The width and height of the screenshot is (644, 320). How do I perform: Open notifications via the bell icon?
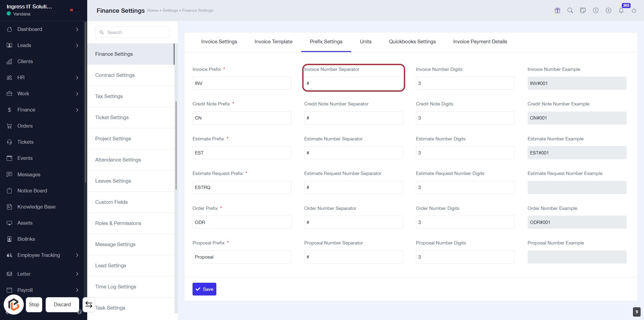pos(621,10)
